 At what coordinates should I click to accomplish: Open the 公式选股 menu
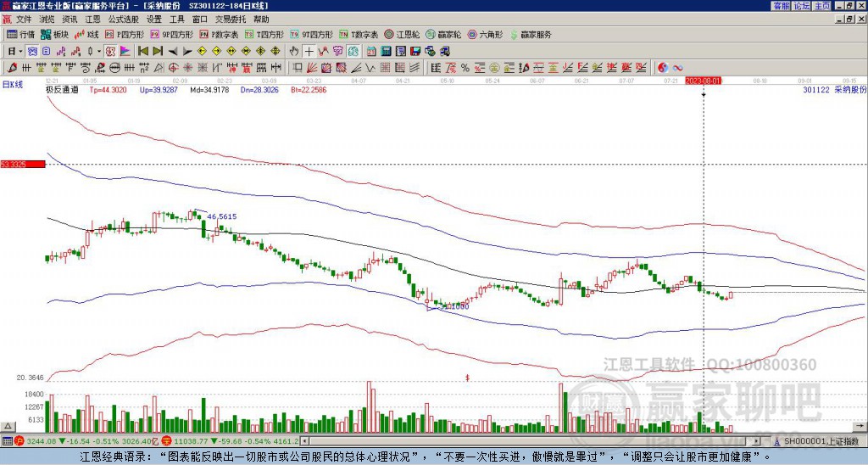123,19
